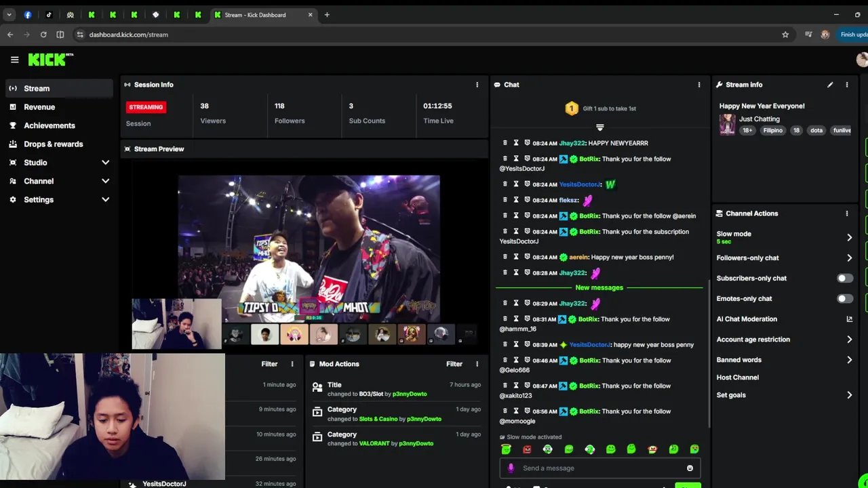The image size is (868, 488).
Task: Open Followers-only chat options arrow
Action: click(x=849, y=258)
